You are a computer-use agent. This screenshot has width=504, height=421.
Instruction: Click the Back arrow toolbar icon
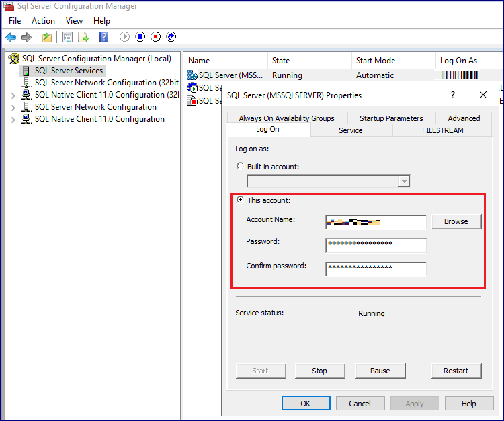[11, 37]
